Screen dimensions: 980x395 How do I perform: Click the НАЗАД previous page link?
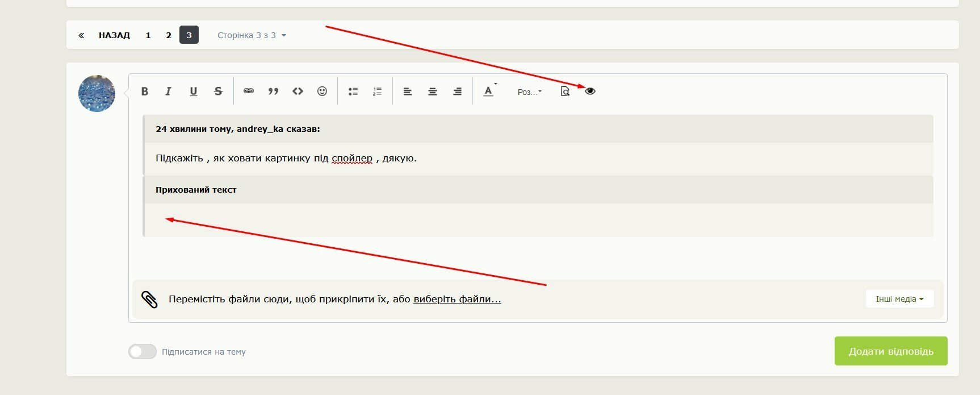(114, 35)
